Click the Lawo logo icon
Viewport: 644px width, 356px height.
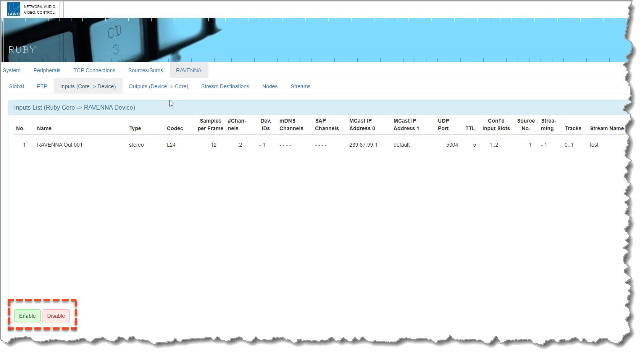point(14,9)
